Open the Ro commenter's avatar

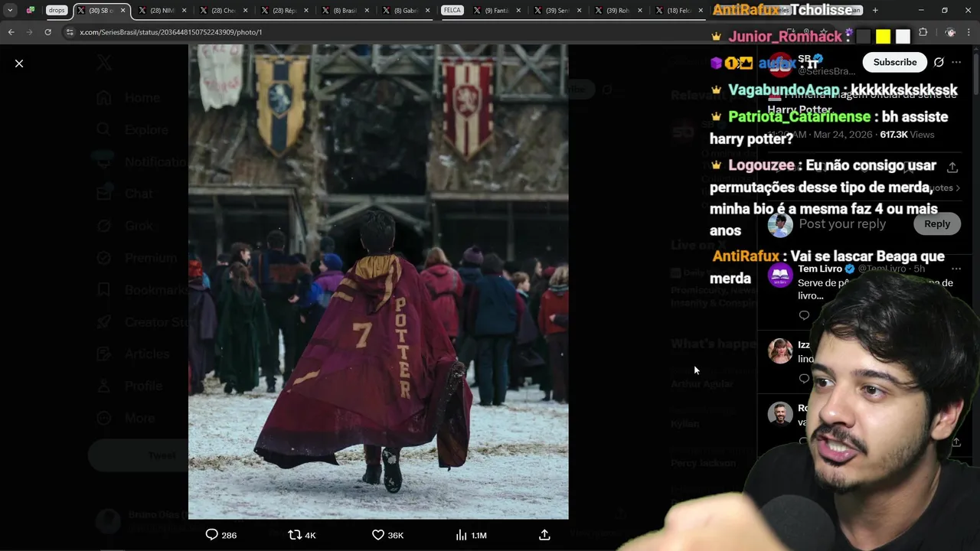click(780, 414)
